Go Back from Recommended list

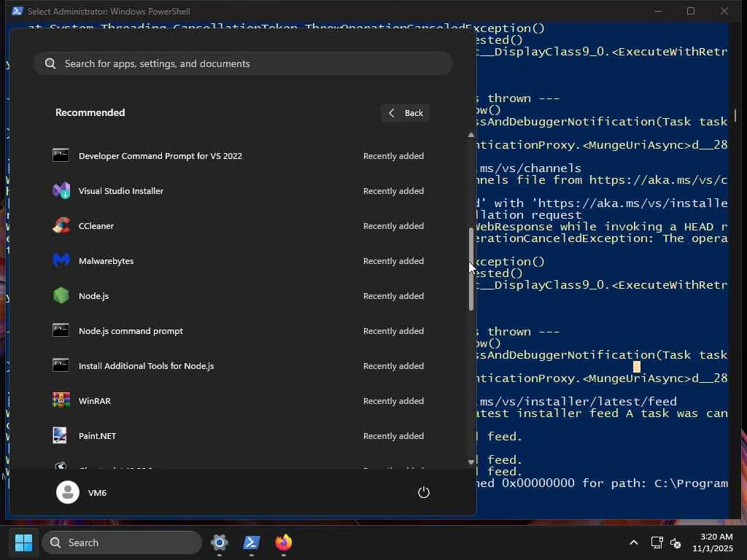tap(405, 113)
